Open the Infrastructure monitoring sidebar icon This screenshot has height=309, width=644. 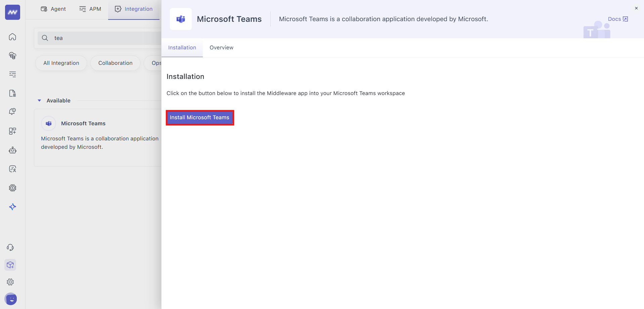[12, 56]
